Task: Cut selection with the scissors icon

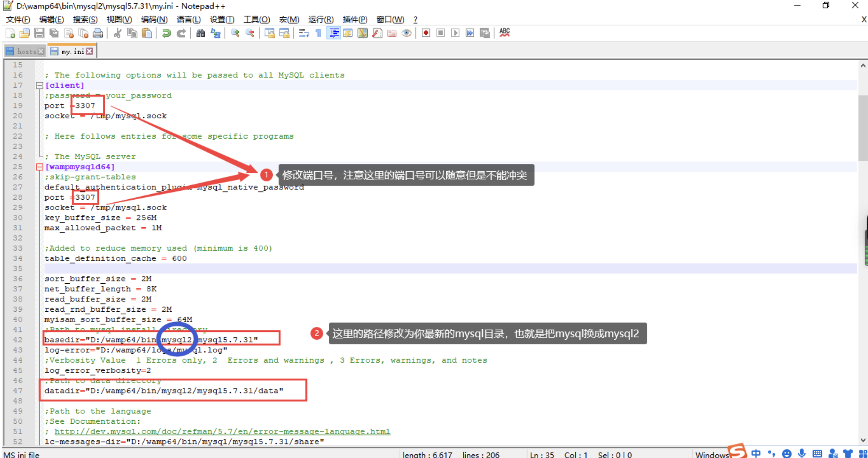Action: tap(117, 33)
